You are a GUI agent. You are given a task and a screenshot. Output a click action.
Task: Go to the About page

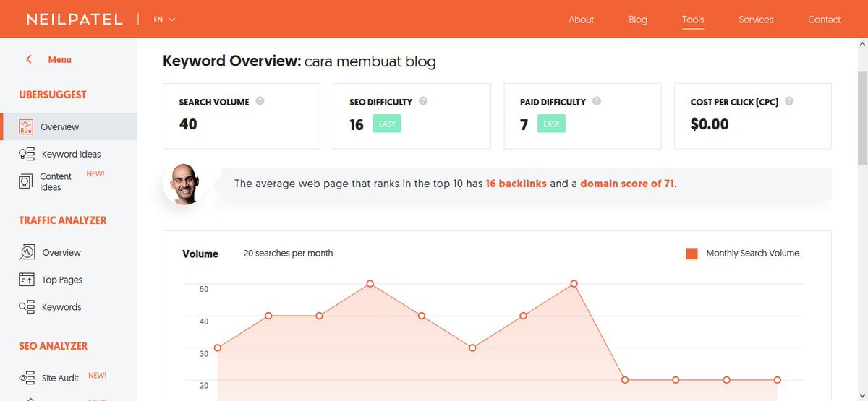[581, 20]
